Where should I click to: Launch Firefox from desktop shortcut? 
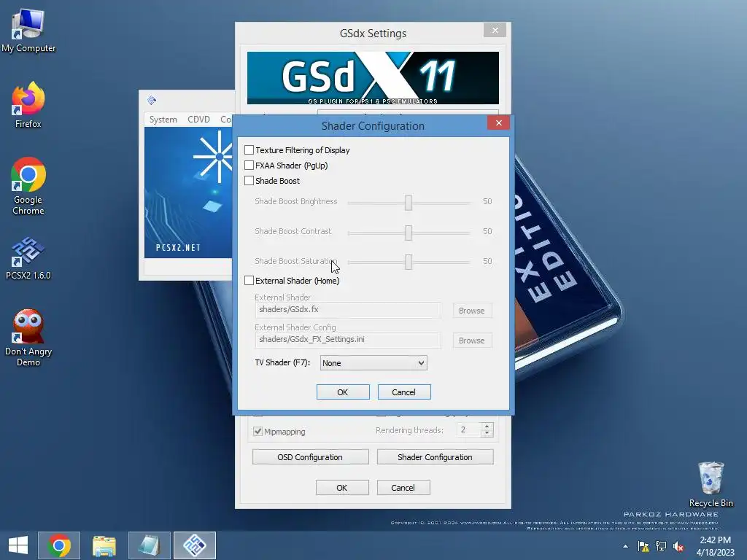point(28,105)
